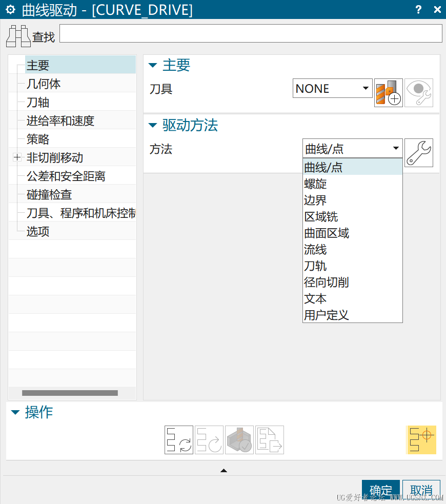The height and width of the screenshot is (504, 446).
Task: Collapse the 操作 section
Action: point(15,412)
